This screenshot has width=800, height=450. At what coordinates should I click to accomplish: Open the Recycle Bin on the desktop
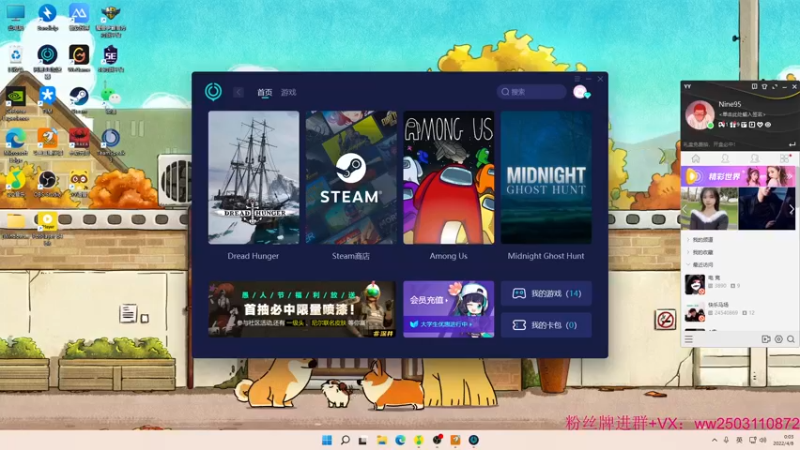pyautogui.click(x=15, y=59)
